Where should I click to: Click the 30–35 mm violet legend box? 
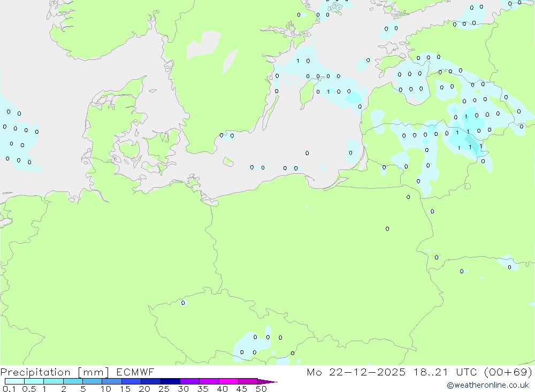(x=190, y=381)
